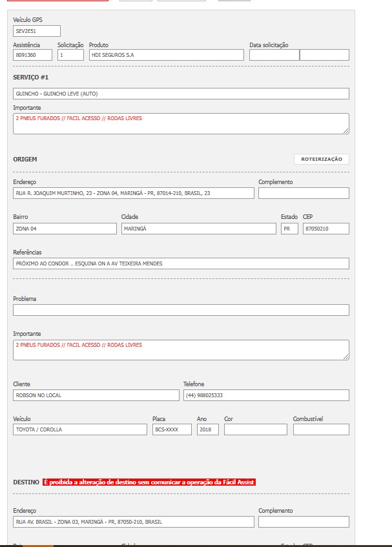Click the CEP field 87050210
This screenshot has height=547, width=392.
pyautogui.click(x=325, y=229)
